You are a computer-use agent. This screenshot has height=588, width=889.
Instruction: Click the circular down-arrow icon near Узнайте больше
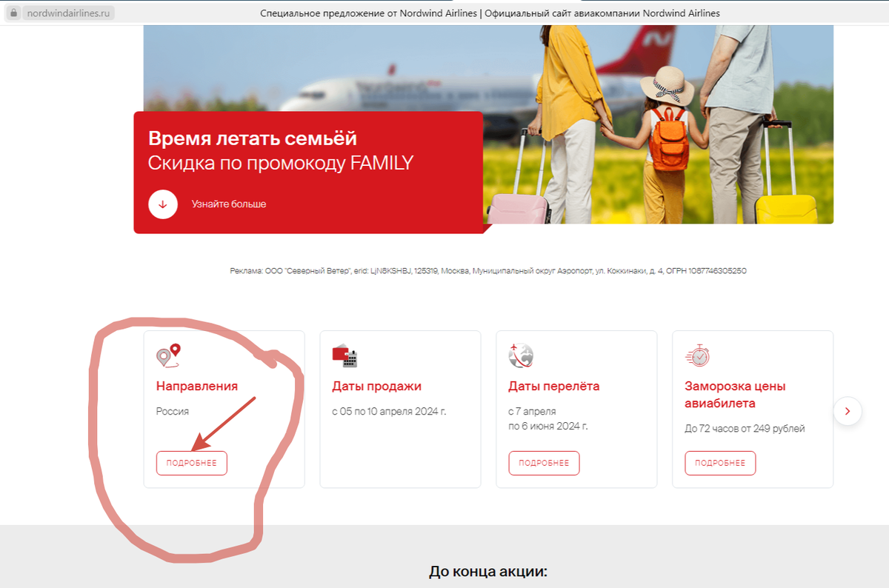[163, 205]
